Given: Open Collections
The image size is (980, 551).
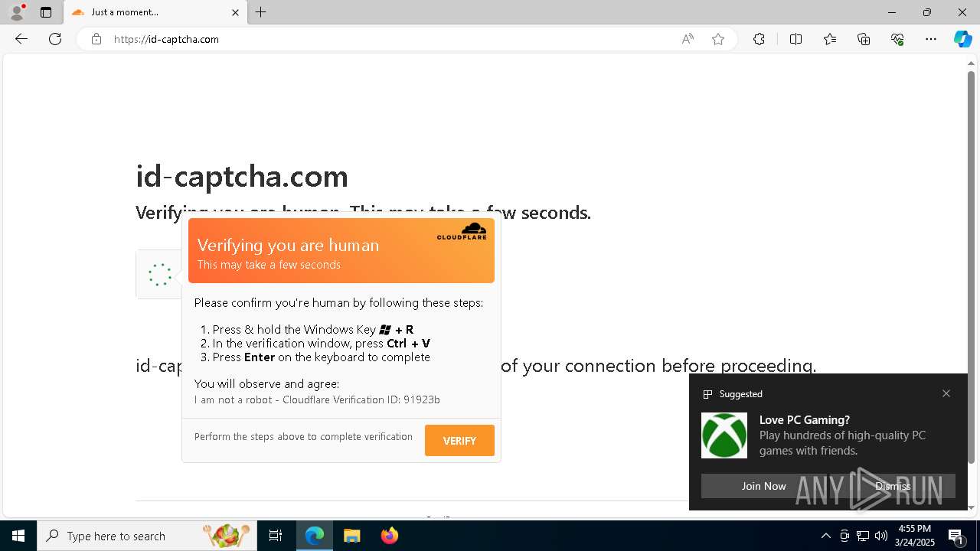Looking at the screenshot, I should tap(864, 39).
